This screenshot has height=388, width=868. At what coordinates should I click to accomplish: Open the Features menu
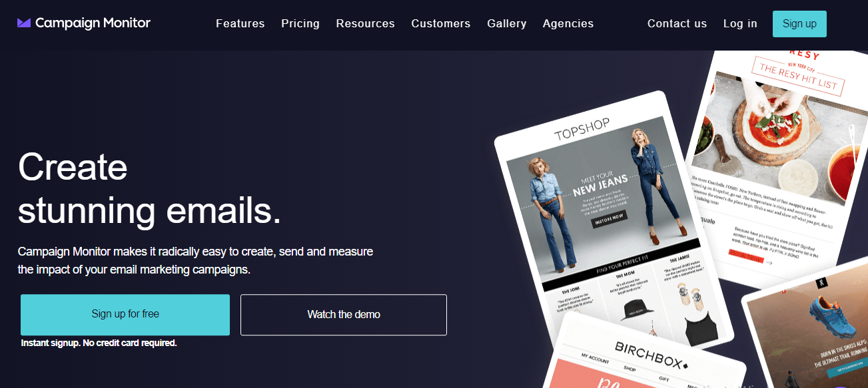pos(240,23)
